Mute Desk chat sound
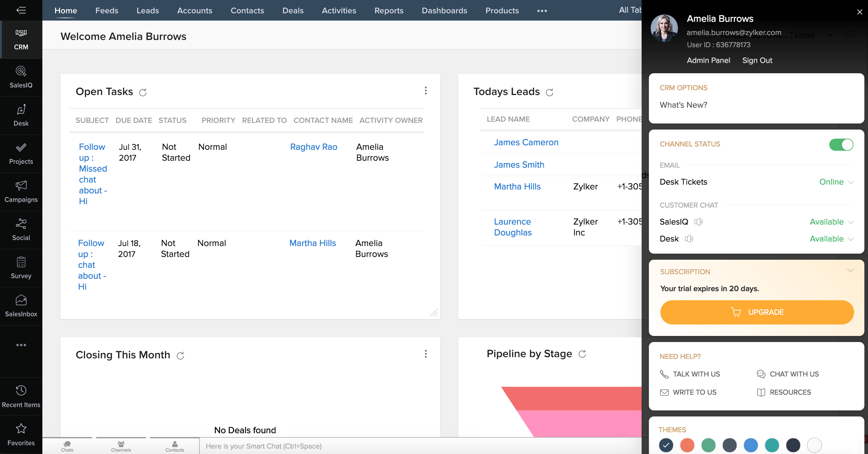 [x=689, y=239]
